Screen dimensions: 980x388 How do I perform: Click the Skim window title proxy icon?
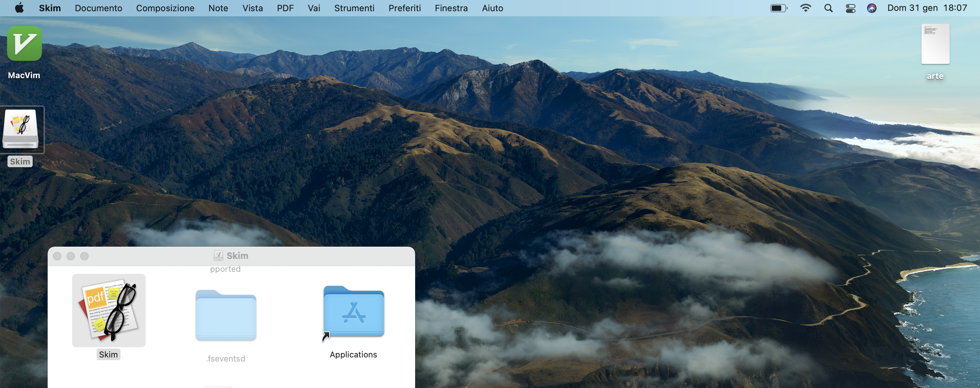pos(218,256)
